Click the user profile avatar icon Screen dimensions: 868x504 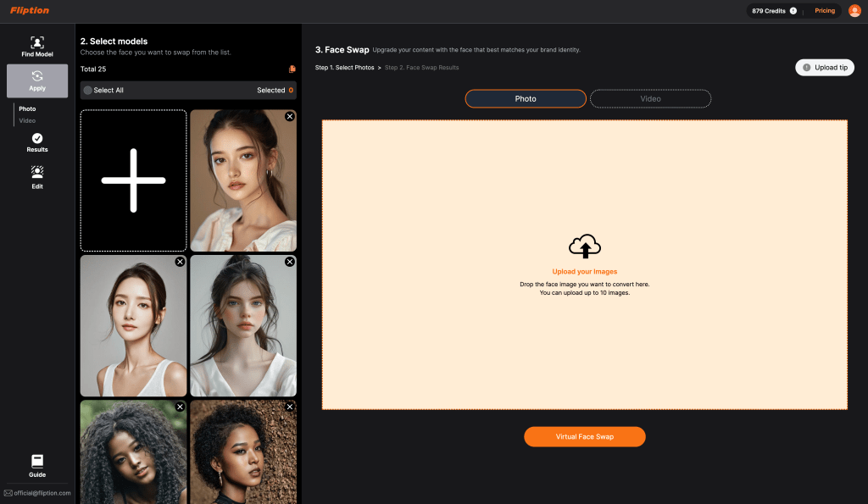pyautogui.click(x=854, y=11)
